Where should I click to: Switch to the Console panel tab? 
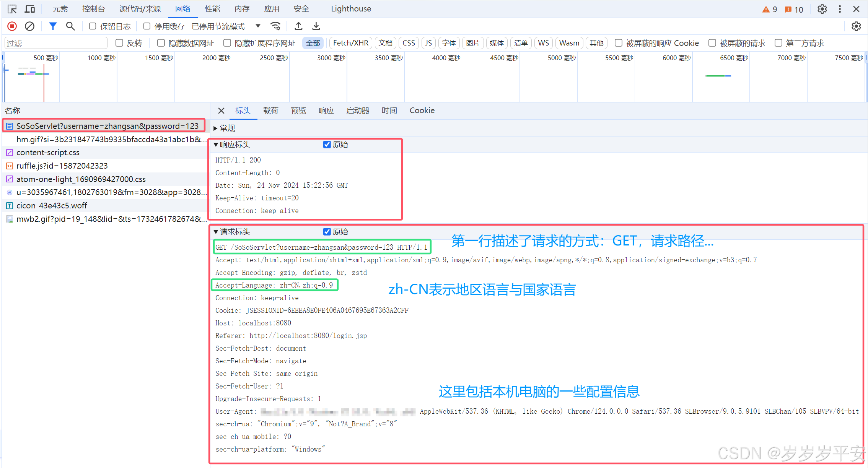click(94, 9)
